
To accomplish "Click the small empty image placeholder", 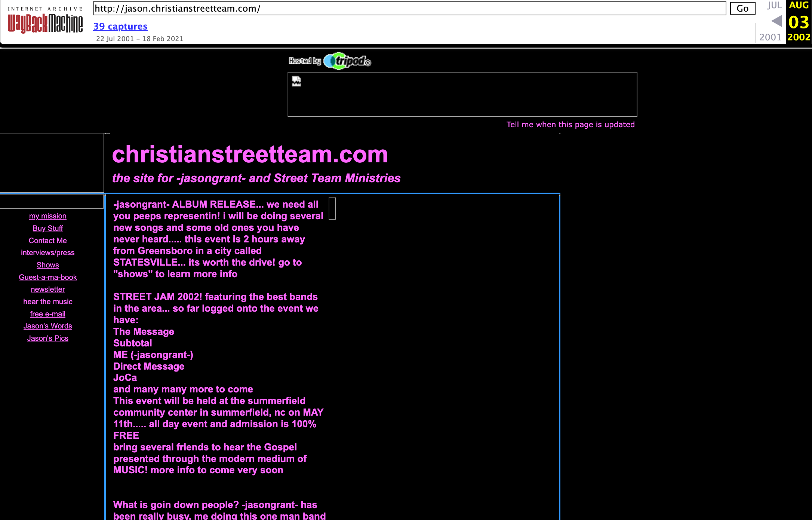I will click(x=332, y=208).
